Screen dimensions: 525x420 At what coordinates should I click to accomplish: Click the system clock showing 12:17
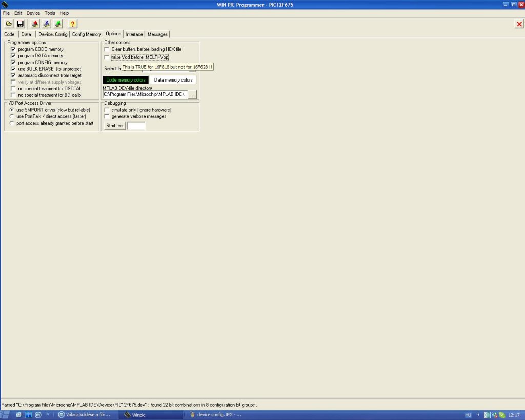(x=514, y=415)
